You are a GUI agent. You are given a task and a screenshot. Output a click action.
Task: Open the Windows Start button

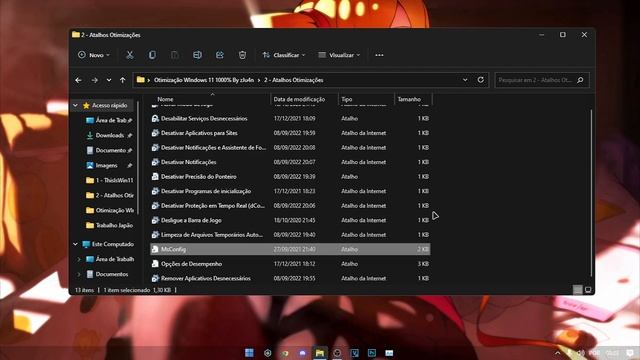pos(249,353)
